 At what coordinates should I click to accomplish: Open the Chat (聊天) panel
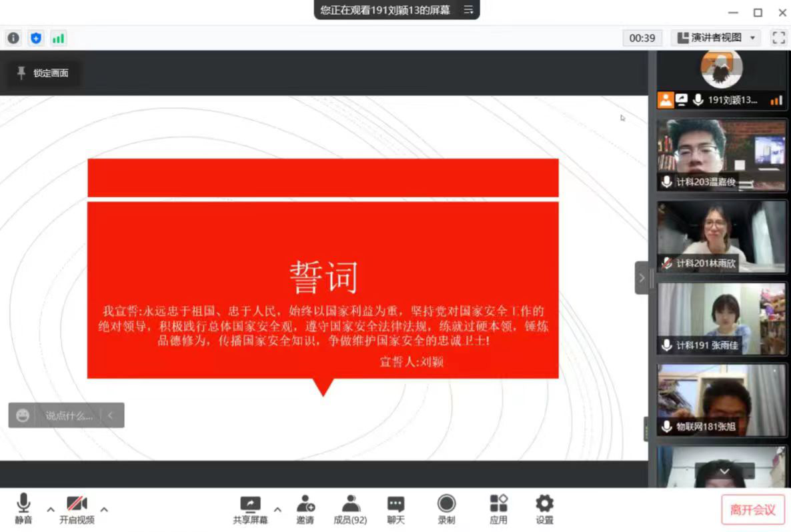(396, 510)
